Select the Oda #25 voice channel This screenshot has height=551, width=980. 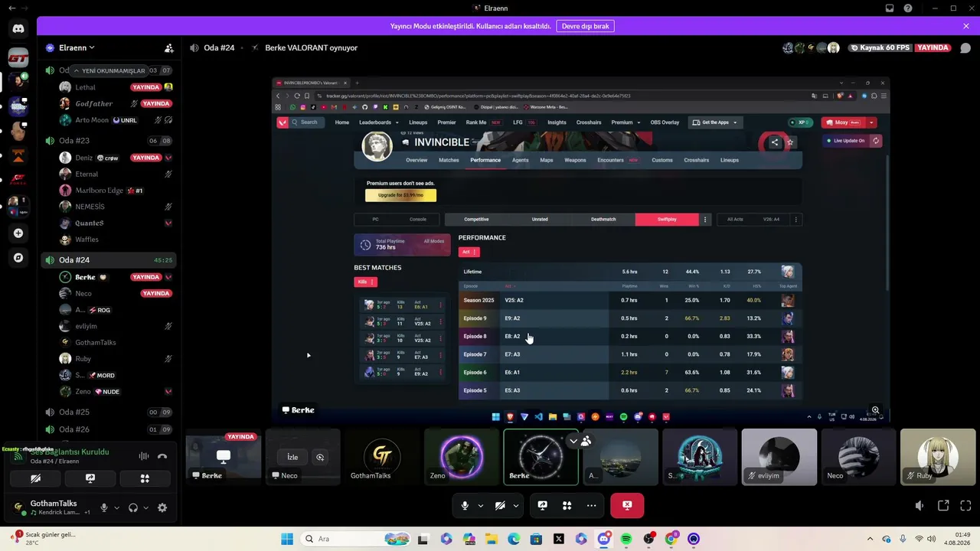coord(109,412)
